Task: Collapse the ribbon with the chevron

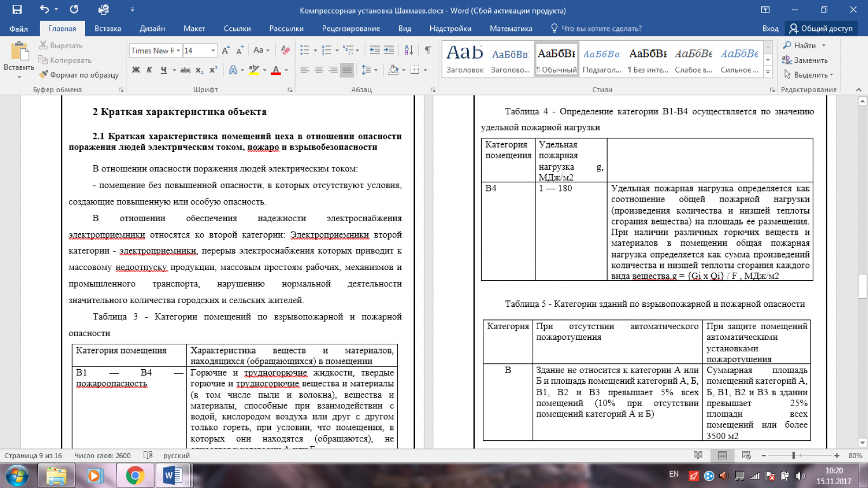Action: click(x=858, y=90)
